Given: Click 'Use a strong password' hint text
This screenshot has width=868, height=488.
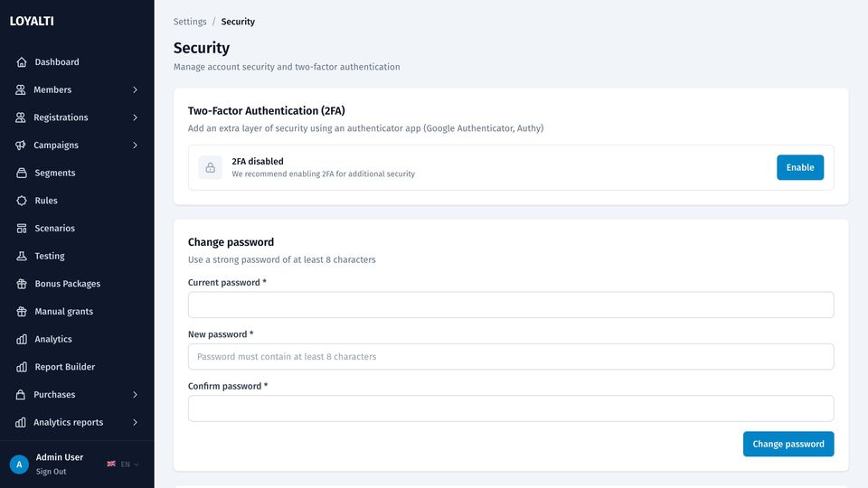Looking at the screenshot, I should [x=282, y=259].
